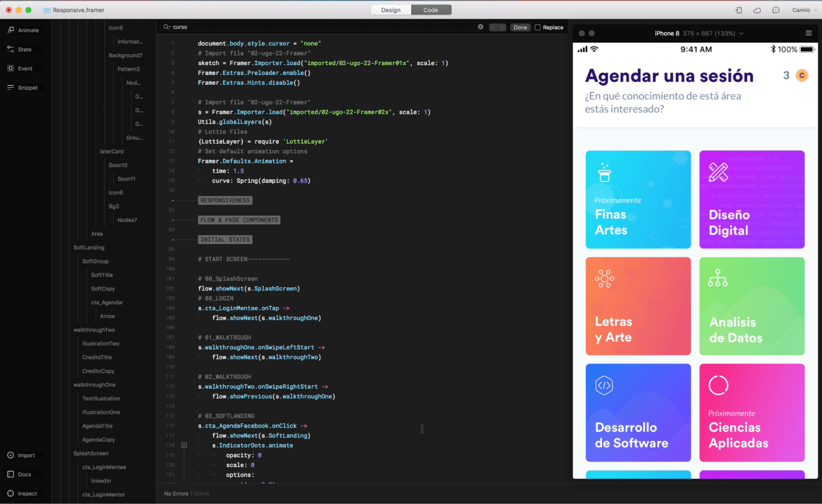The image size is (822, 504).
Task: Expand the INITIAL STATES code fold
Action: [225, 240]
